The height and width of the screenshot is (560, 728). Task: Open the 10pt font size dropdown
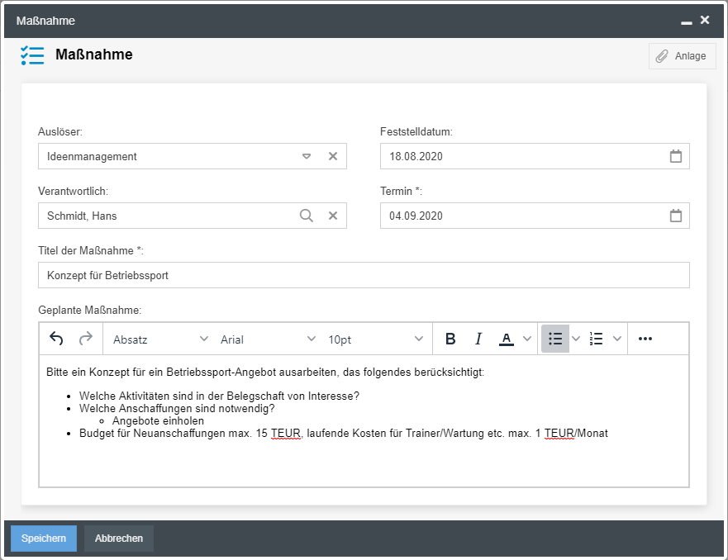coord(375,339)
